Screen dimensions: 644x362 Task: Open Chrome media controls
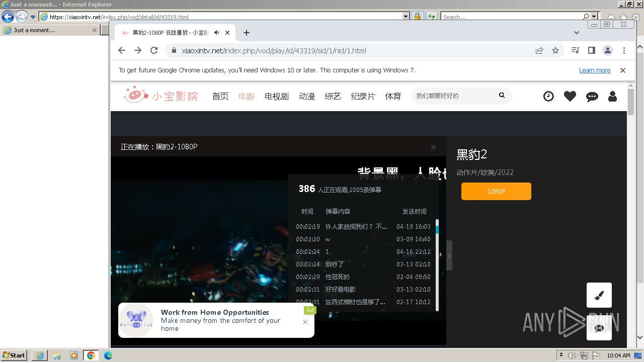click(576, 50)
